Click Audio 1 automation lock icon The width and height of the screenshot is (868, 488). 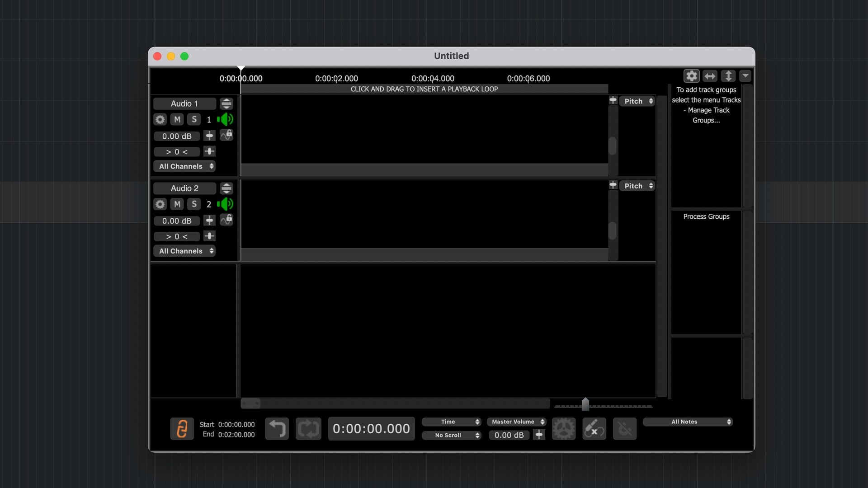point(226,135)
